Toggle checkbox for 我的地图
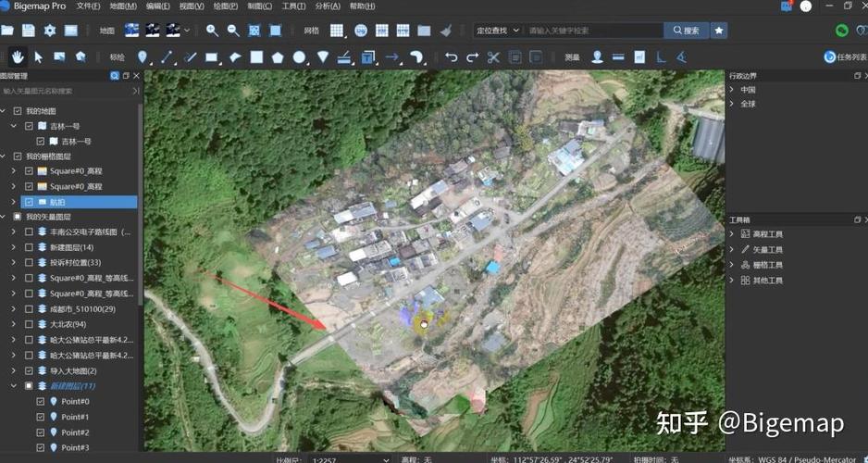The image size is (868, 463). 18,111
